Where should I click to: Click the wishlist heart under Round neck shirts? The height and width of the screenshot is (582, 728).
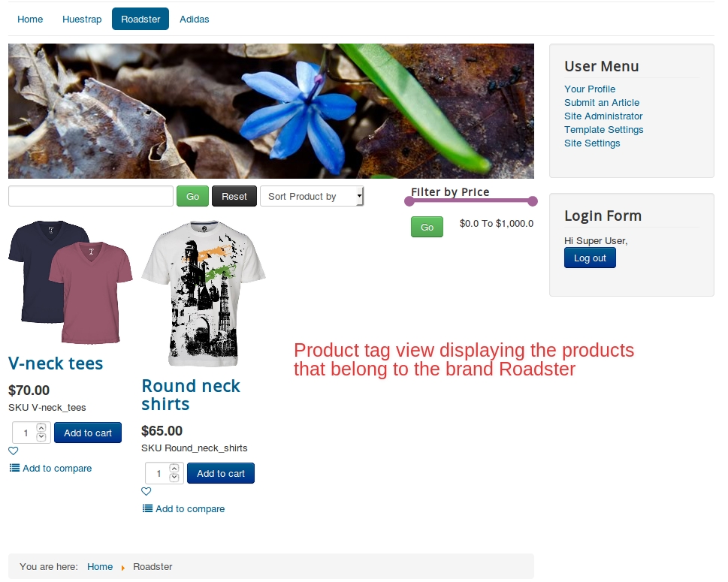147,492
